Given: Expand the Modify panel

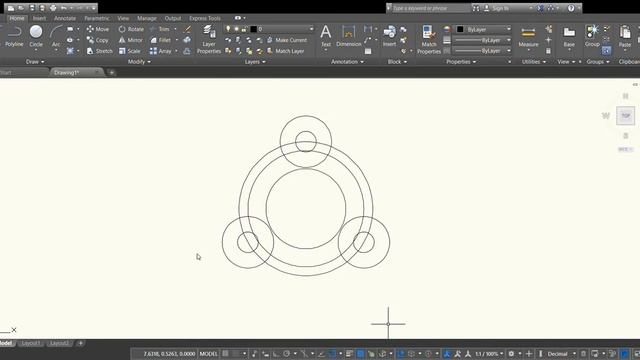Looking at the screenshot, I should click(x=139, y=62).
